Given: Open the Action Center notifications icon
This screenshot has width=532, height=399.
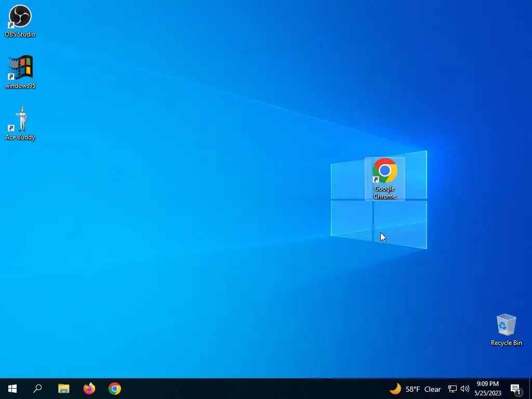Looking at the screenshot, I should [515, 389].
